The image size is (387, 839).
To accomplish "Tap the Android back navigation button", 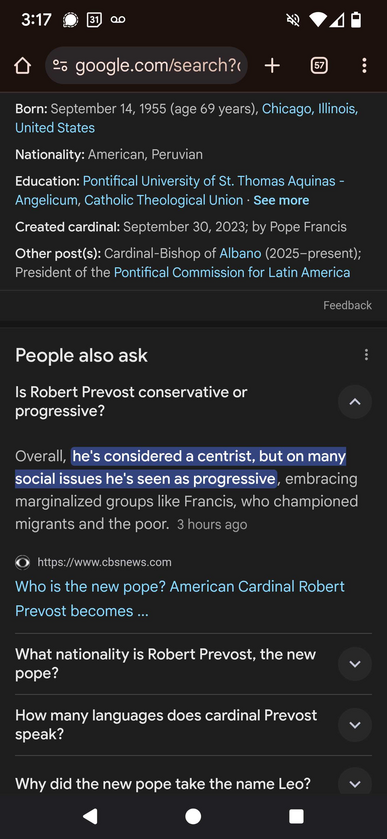I will 90,815.
